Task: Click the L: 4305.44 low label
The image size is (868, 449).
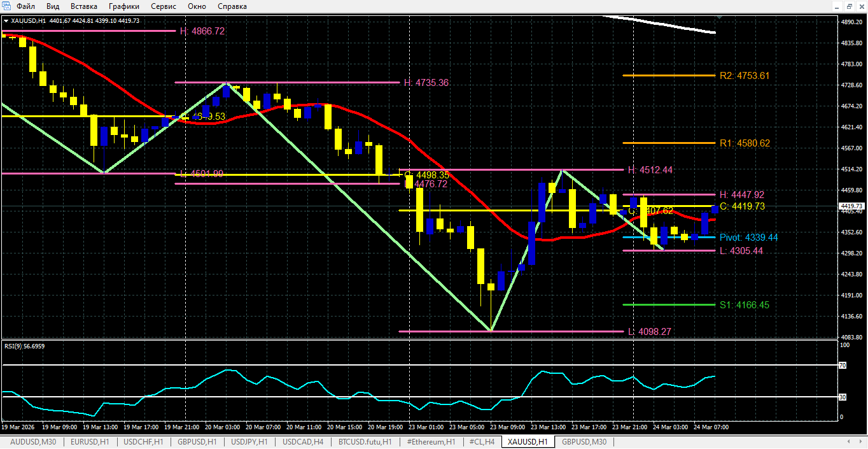Action: (741, 252)
